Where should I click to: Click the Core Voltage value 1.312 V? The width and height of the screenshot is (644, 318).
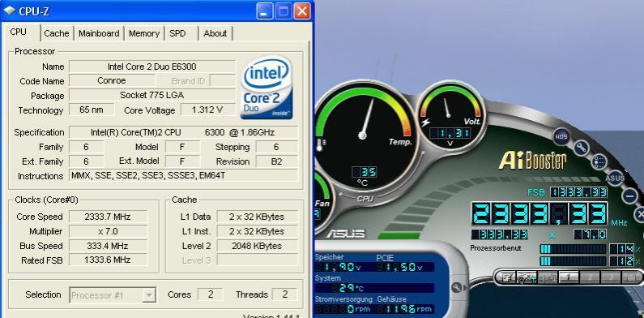tap(207, 110)
